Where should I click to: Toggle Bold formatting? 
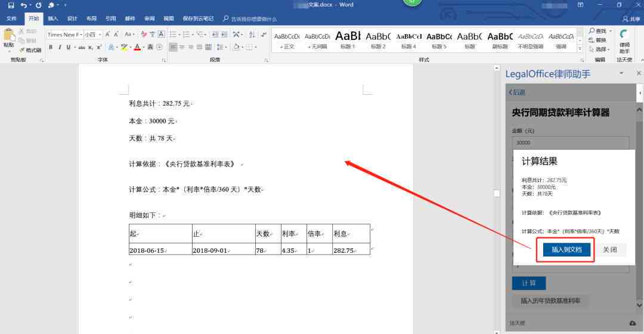[x=51, y=47]
